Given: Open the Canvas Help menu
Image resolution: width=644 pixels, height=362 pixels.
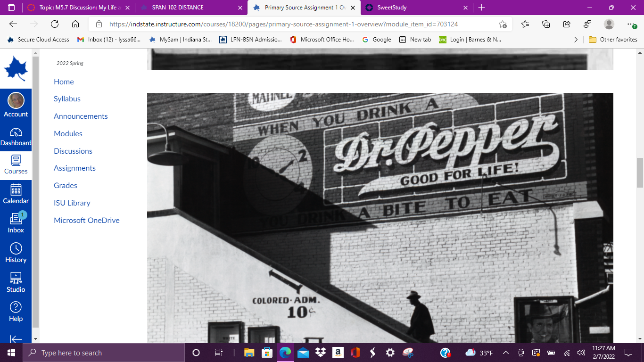Looking at the screenshot, I should 16,312.
